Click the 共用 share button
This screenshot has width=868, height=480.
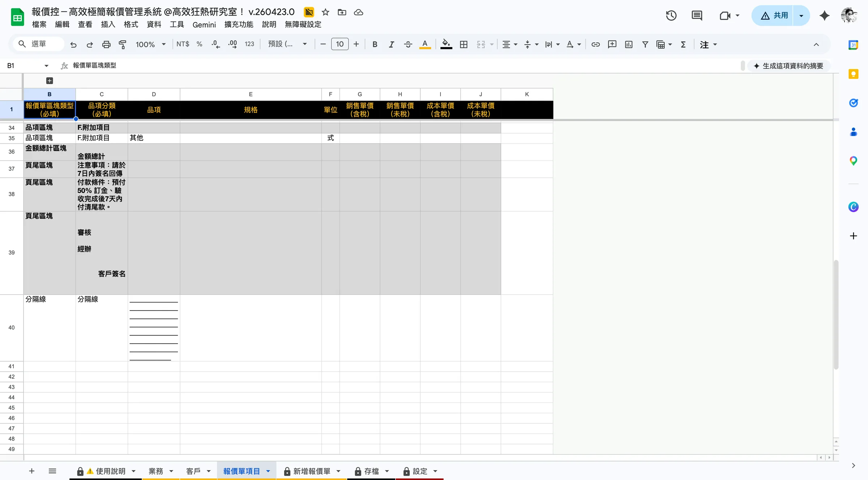[773, 16]
